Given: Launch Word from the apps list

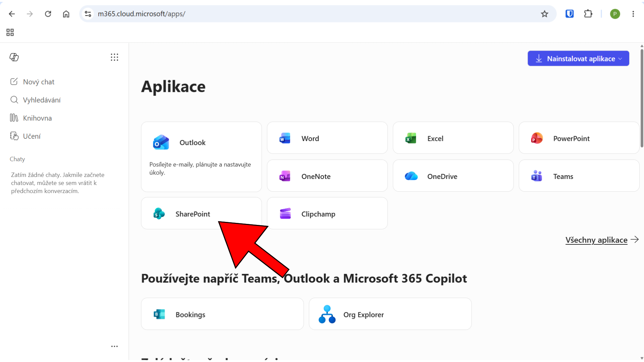Looking at the screenshot, I should 327,138.
